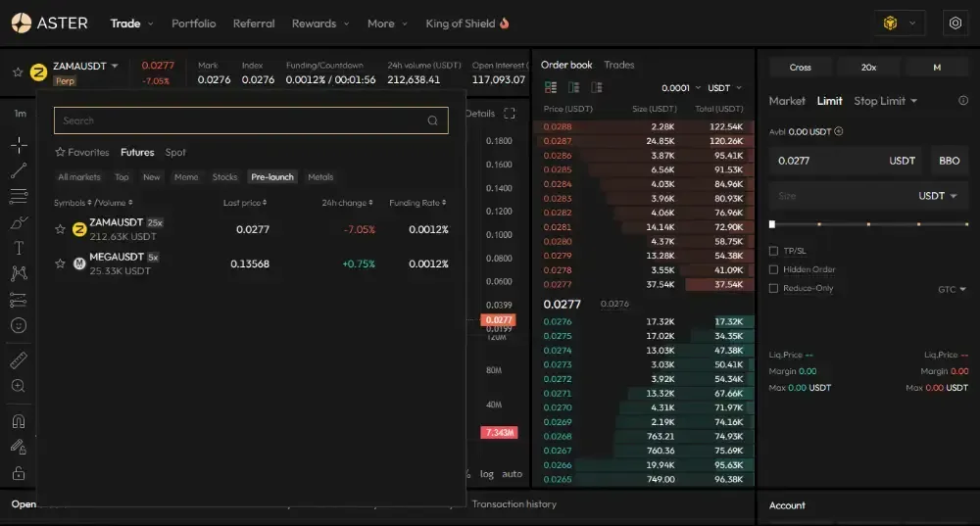Viewport: 980px width, 526px height.
Task: Open the GTC time-in-force dropdown
Action: tap(952, 289)
